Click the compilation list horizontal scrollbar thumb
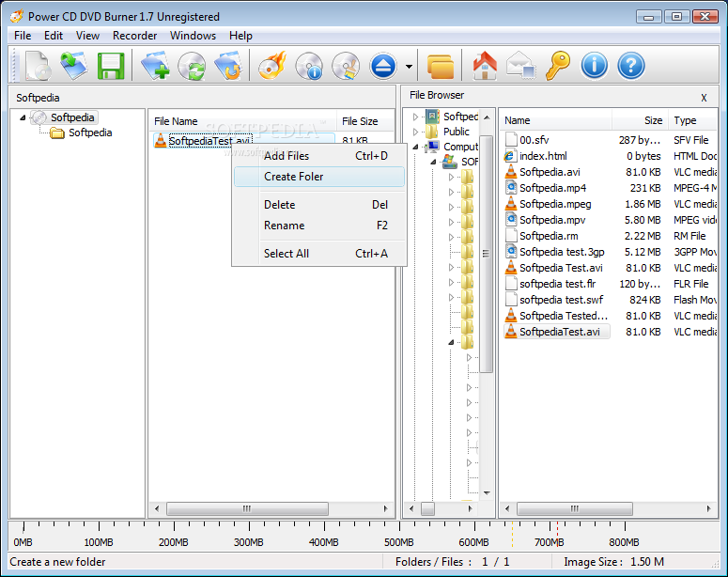This screenshot has width=728, height=577. 247,508
